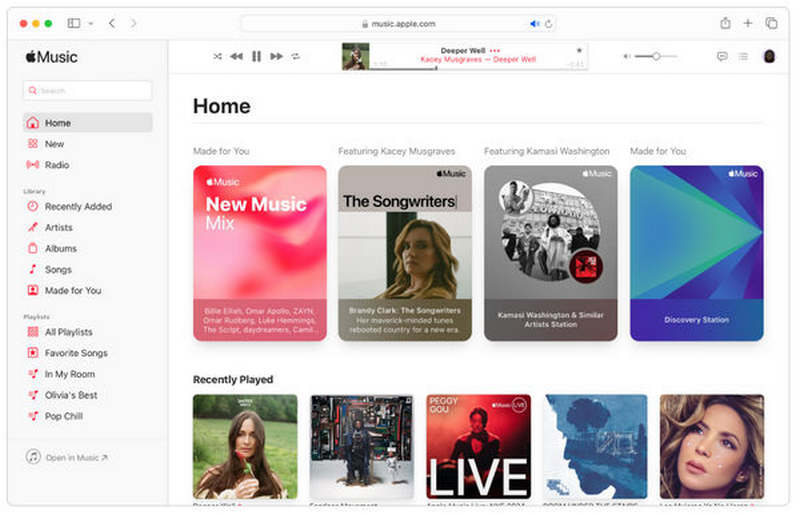Screen dimensions: 800x515
Task: Click the Open in Music link
Action: (67, 457)
